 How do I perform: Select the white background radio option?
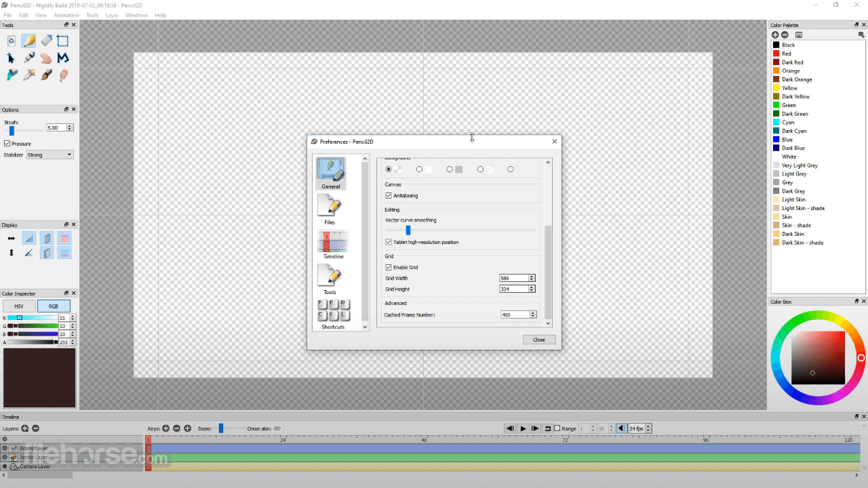click(x=419, y=169)
